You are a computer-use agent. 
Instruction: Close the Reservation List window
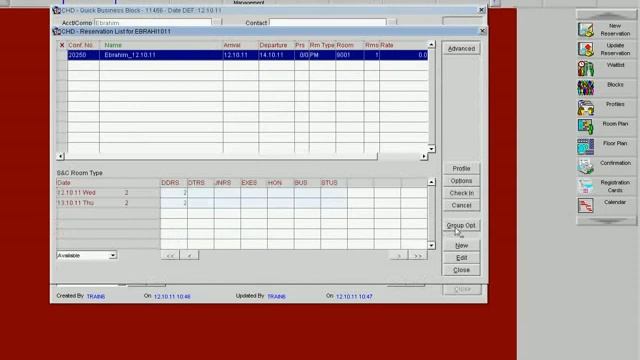coord(482,31)
